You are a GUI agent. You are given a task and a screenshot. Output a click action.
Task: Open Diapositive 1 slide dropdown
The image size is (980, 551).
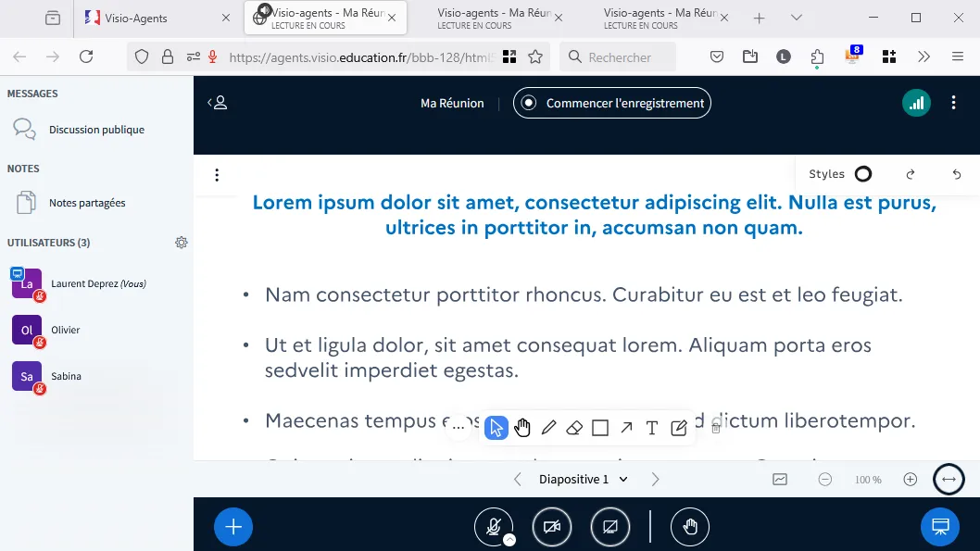pyautogui.click(x=584, y=479)
